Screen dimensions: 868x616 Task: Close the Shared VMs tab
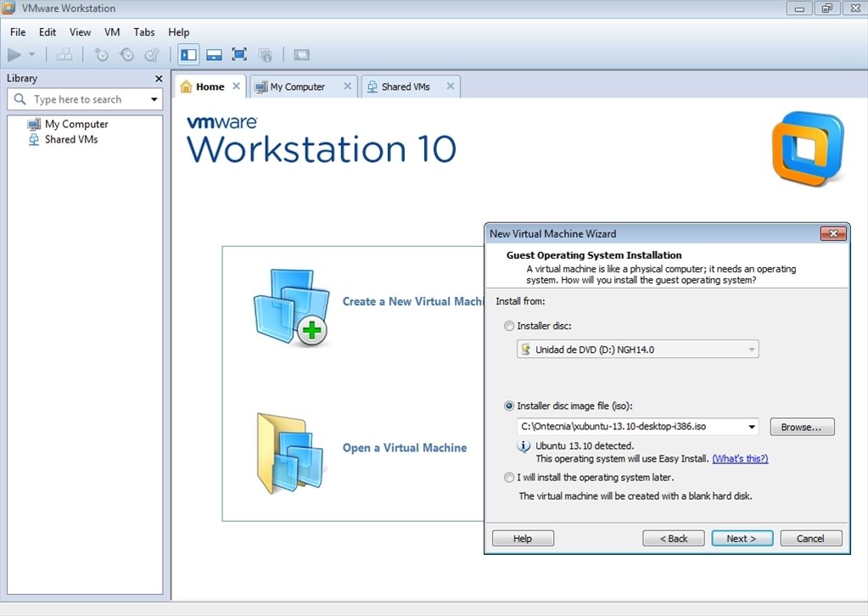pyautogui.click(x=451, y=86)
